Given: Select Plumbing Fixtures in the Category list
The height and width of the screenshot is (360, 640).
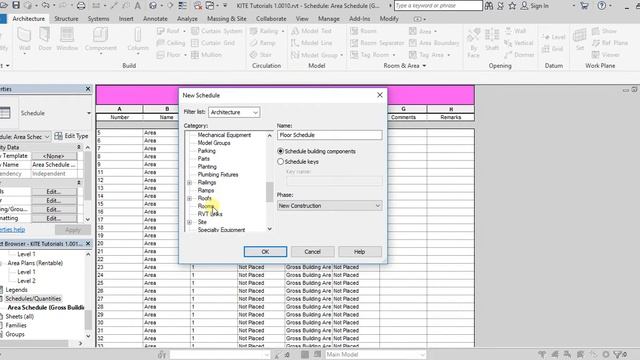Looking at the screenshot, I should (218, 175).
